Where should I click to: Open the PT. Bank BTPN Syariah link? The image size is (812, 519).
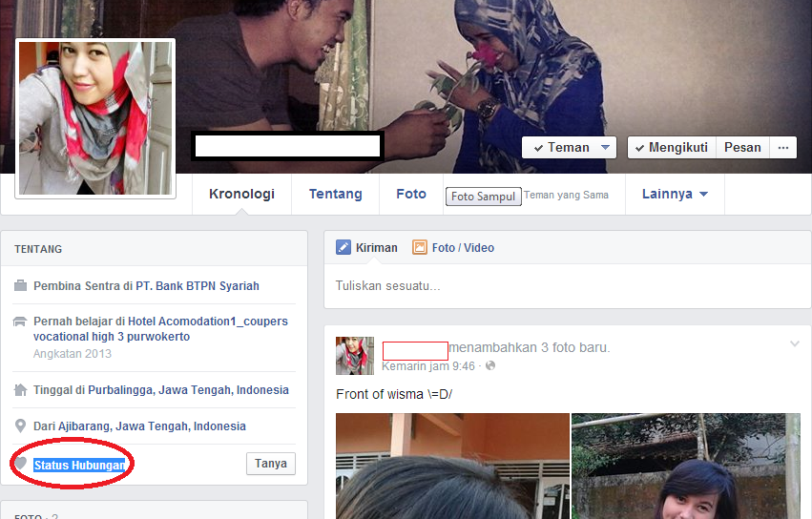point(198,286)
